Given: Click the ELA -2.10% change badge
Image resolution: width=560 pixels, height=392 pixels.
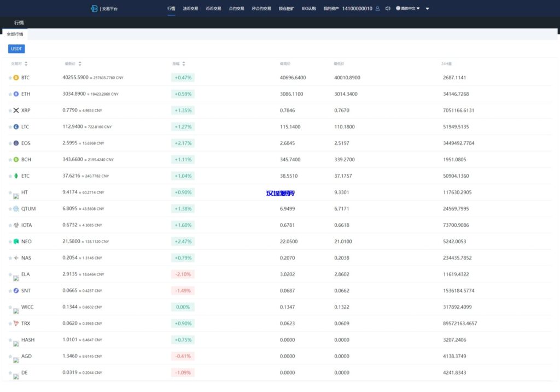Looking at the screenshot, I should point(183,274).
